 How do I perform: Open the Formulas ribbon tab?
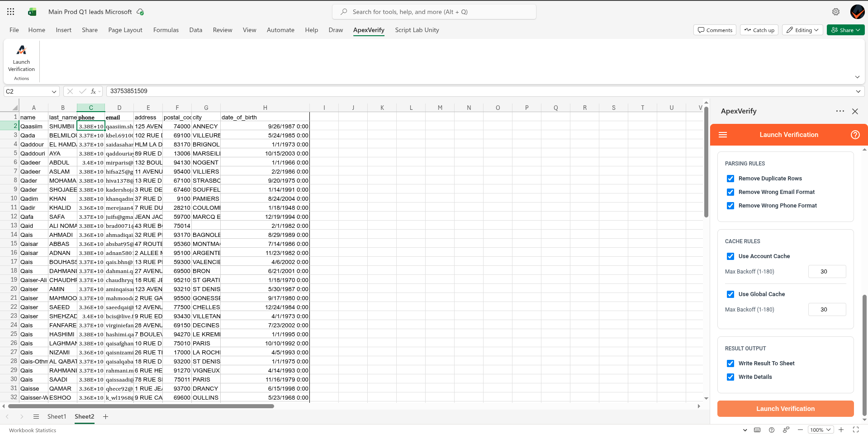point(166,30)
